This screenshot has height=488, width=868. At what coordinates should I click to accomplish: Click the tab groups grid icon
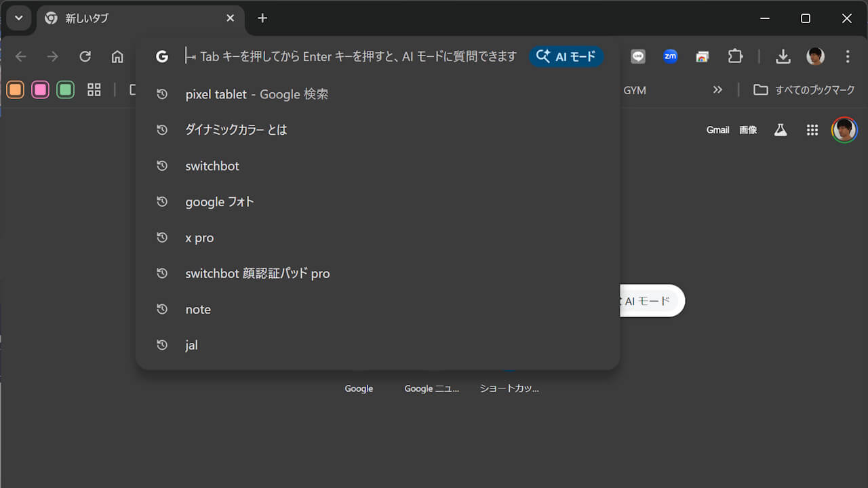[94, 89]
